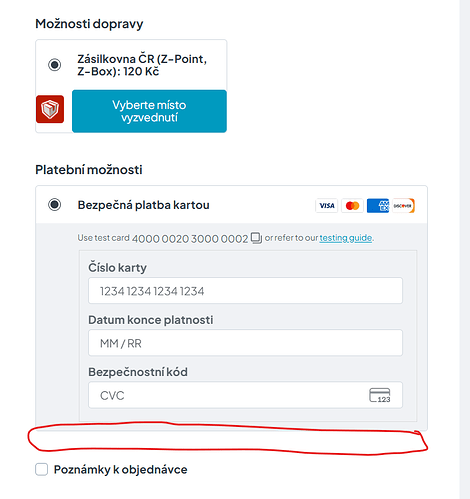Open the testing guide link

click(346, 238)
